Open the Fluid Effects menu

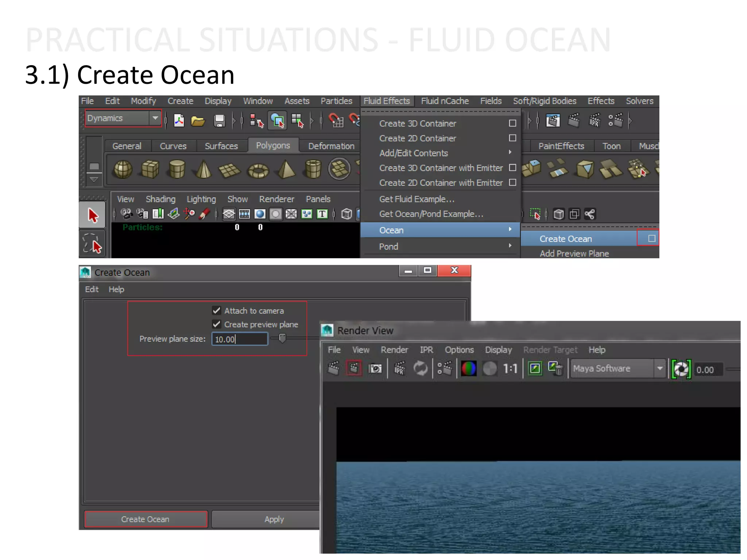coord(387,101)
